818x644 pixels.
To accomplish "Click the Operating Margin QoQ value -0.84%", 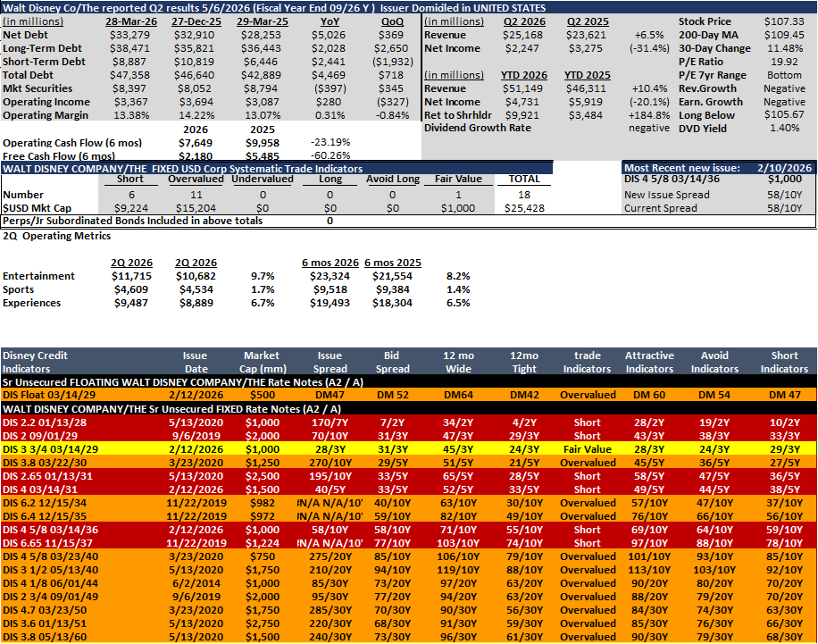I will point(392,115).
